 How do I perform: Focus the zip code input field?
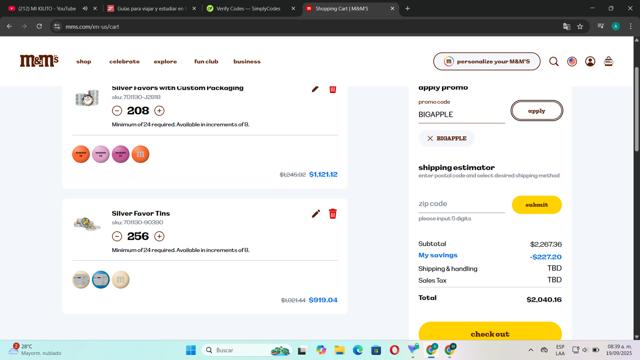(x=461, y=204)
